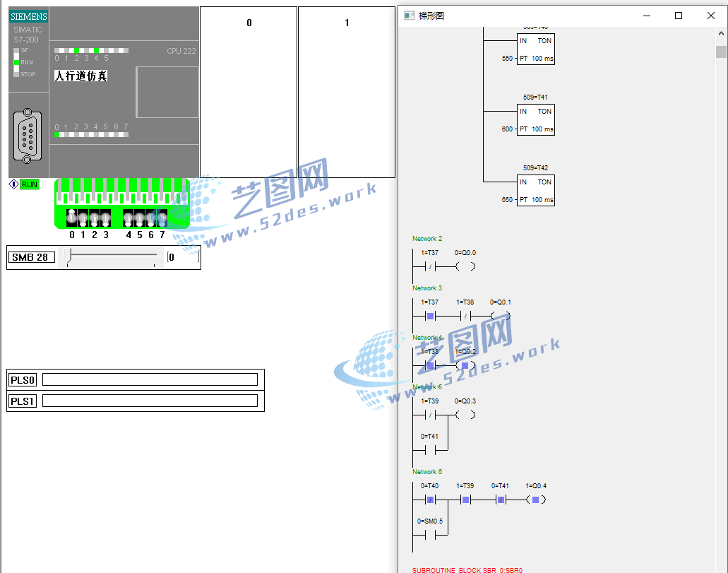
Task: Click the T37 normally-closed contact in Network 2
Action: click(x=431, y=267)
